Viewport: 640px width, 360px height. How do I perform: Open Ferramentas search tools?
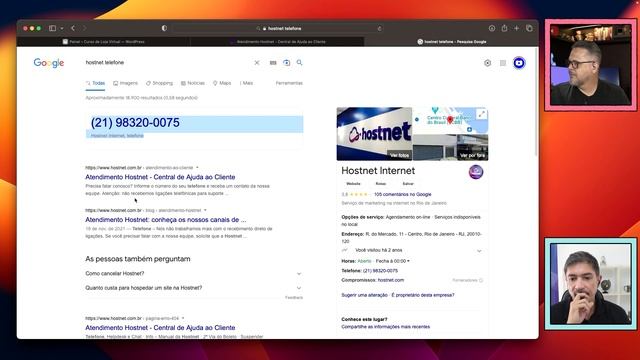point(289,83)
